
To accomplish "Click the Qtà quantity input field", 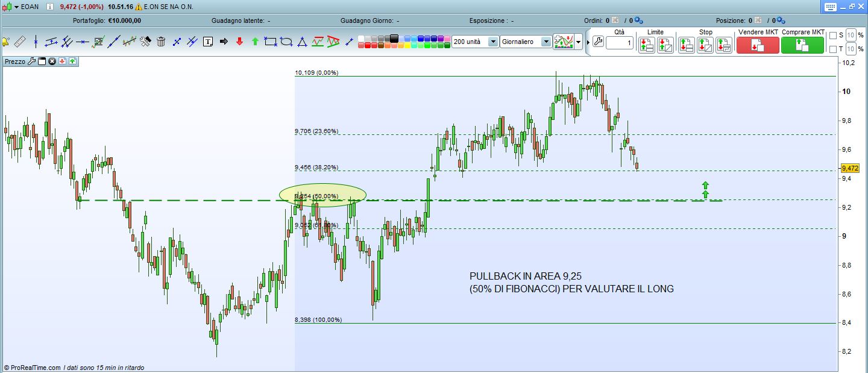I will [620, 43].
